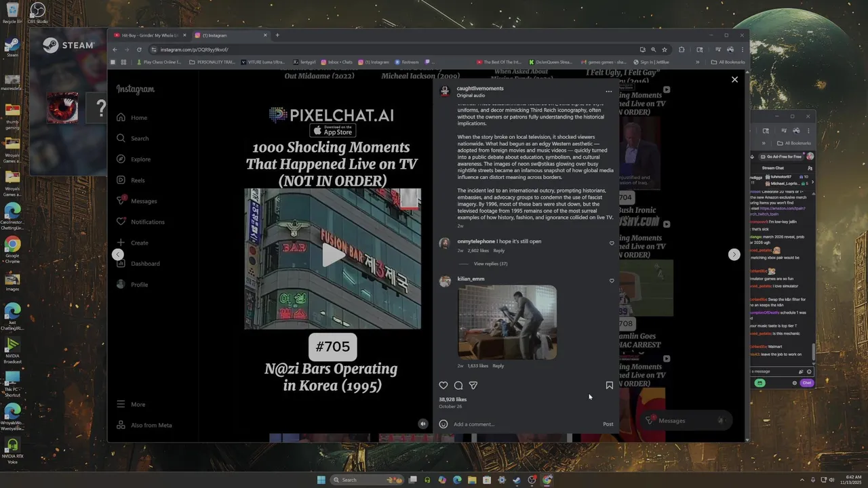Open the Google Chrome desktop shortcut

12,249
